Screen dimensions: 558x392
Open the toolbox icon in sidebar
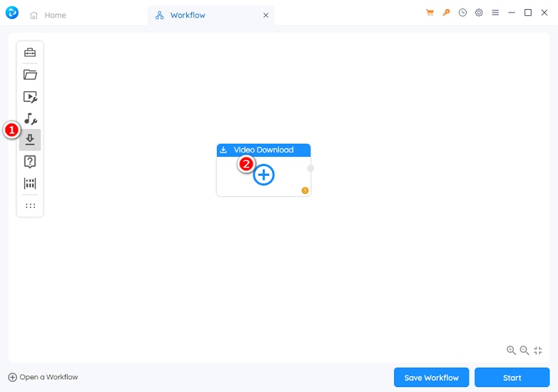(30, 52)
